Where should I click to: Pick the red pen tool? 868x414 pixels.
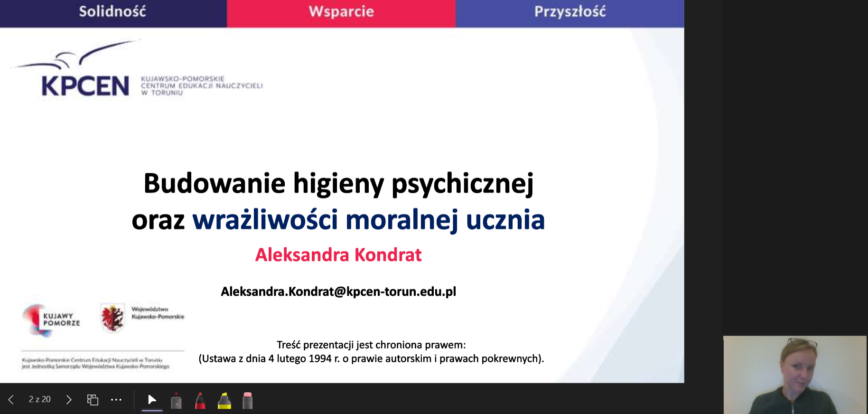coord(200,401)
